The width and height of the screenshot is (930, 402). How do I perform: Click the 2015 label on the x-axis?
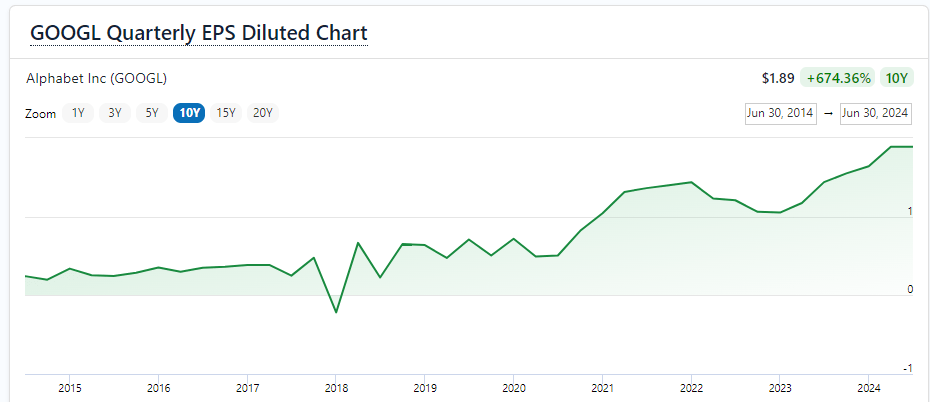click(70, 387)
